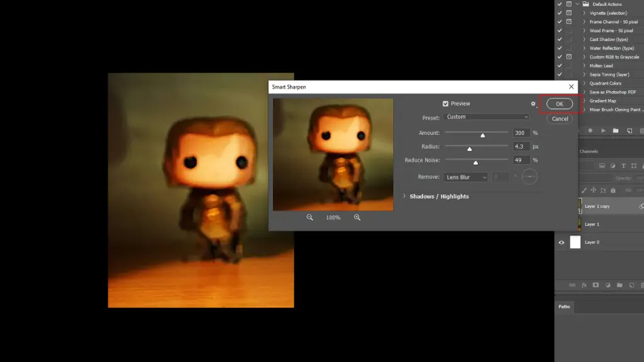
Task: Filter layers by adjustment layers icon
Action: click(x=613, y=166)
